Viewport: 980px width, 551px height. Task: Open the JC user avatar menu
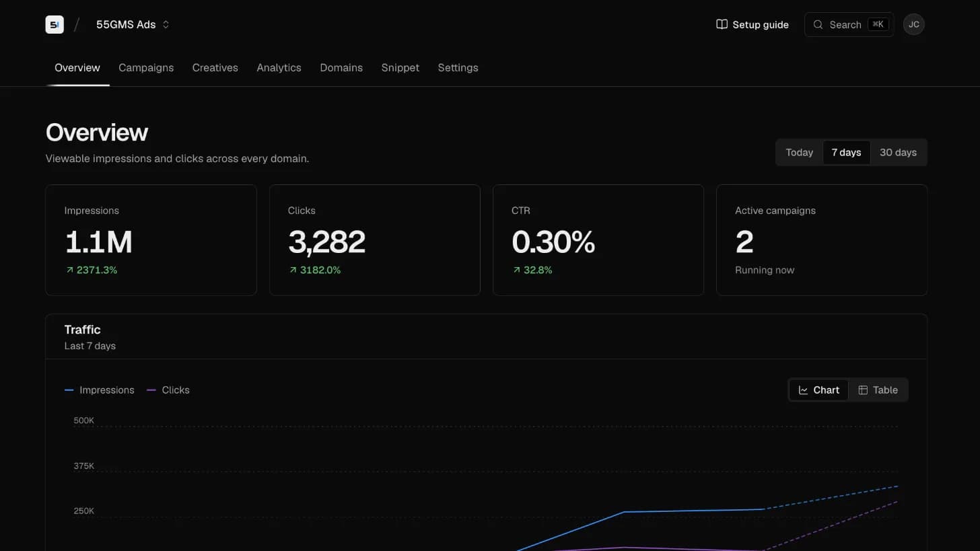click(913, 24)
